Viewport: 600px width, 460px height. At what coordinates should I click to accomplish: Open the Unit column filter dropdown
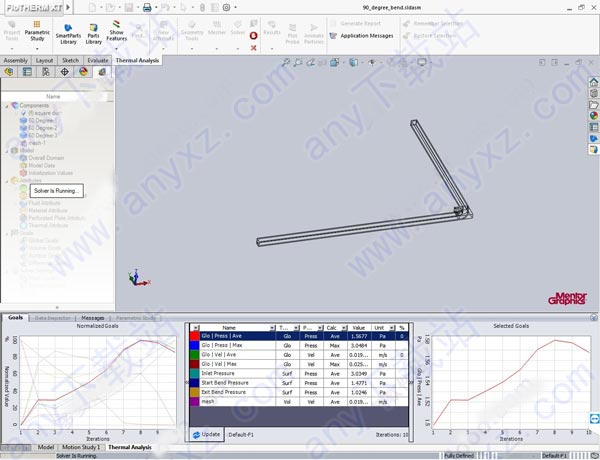[391, 328]
